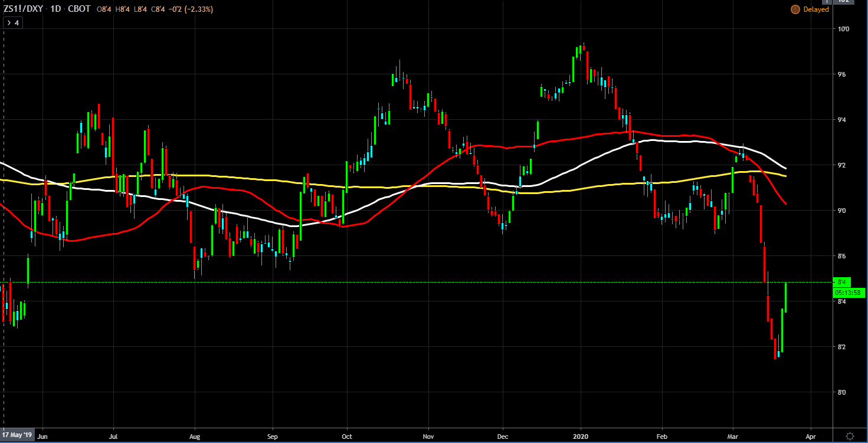Click the 8'6 price scale label
Viewport: 868px width, 443px height.
[x=843, y=256]
